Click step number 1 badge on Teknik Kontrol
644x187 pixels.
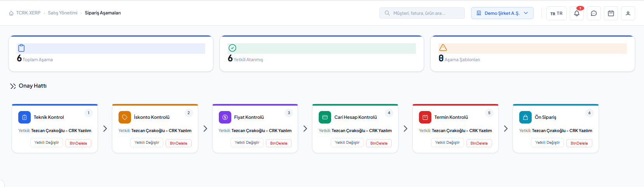[89, 113]
